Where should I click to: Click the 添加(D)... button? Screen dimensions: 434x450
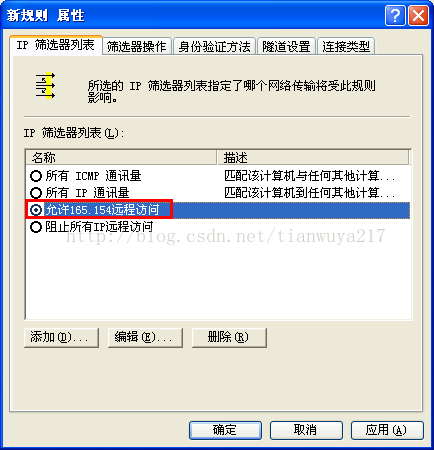[61, 337]
